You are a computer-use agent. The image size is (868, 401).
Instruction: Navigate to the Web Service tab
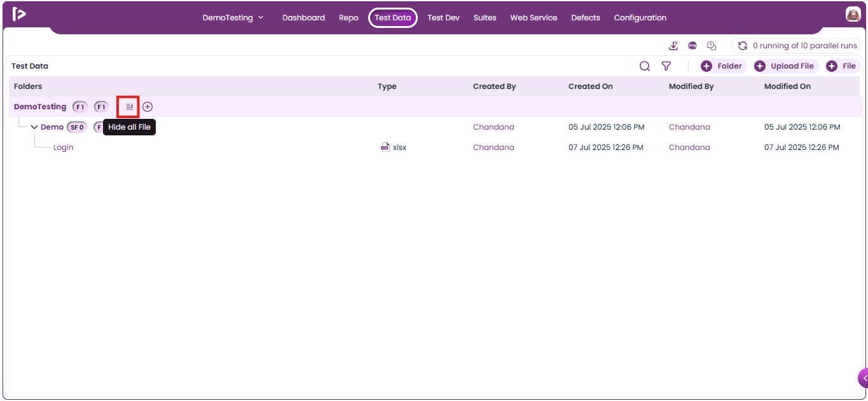[x=534, y=18]
